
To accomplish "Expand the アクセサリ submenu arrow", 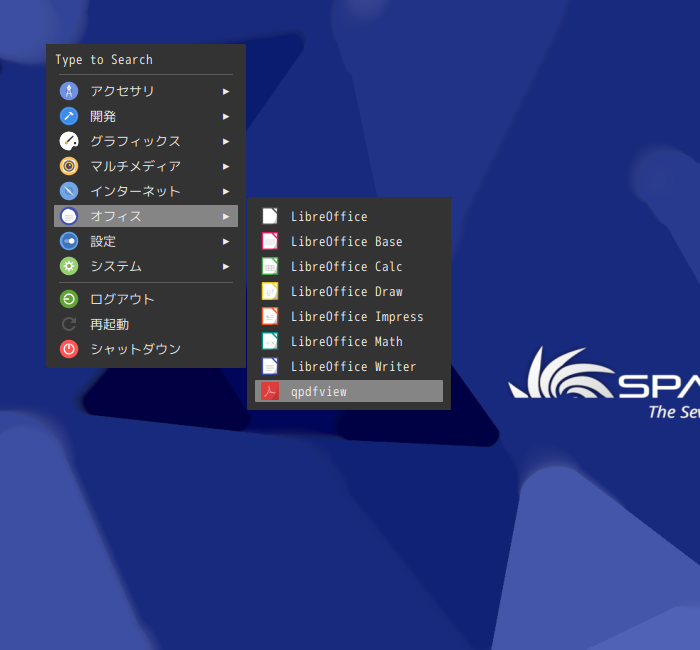I will 226,92.
